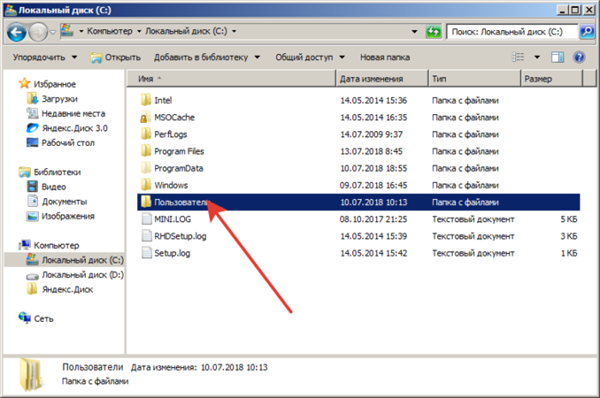
Task: Open the Упорядочить menu
Action: point(45,57)
